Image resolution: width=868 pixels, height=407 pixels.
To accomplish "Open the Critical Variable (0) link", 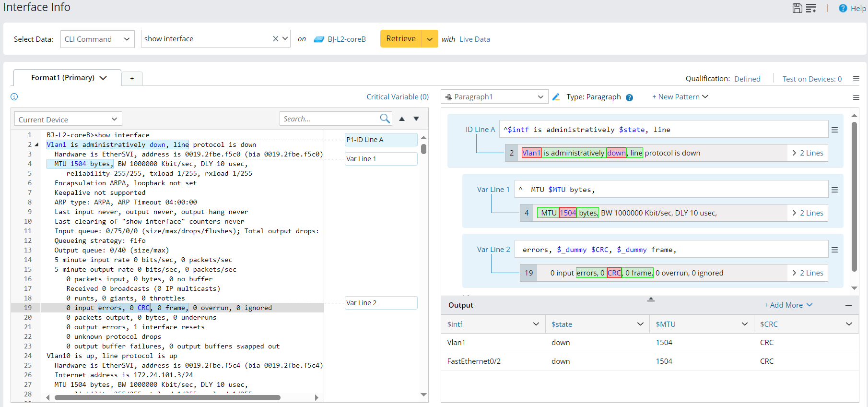I will [398, 97].
